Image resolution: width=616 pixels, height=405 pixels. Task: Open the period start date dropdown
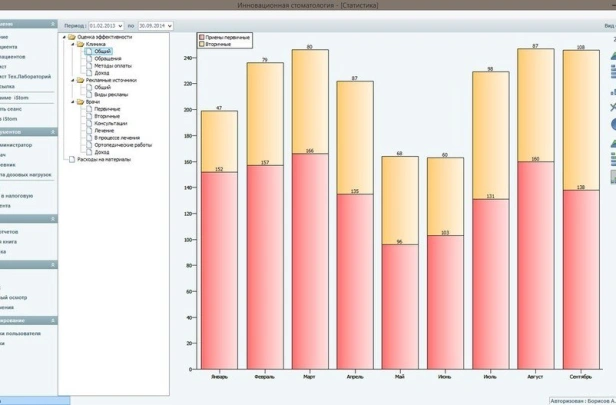(x=120, y=25)
